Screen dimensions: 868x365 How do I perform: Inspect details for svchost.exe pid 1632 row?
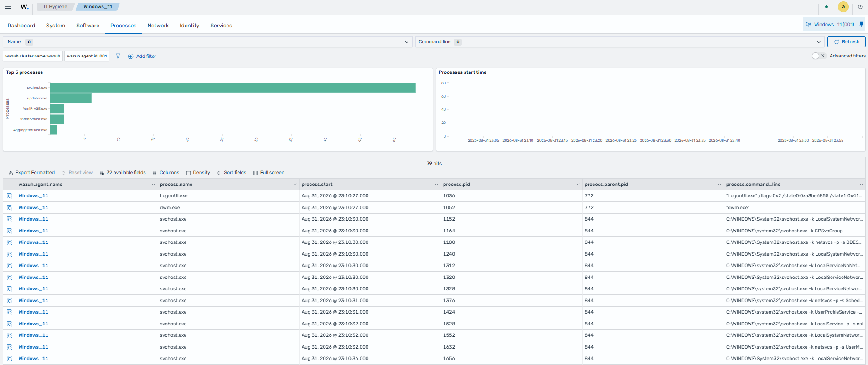point(9,347)
